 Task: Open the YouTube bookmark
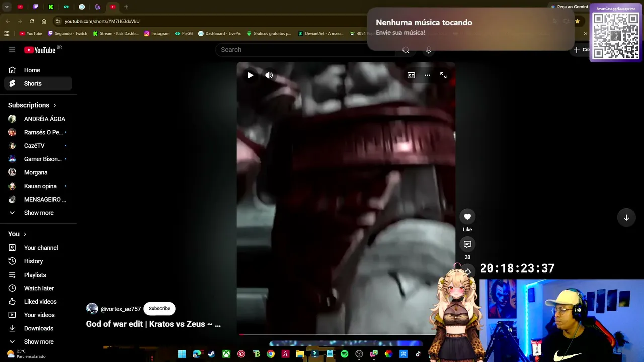point(31,34)
